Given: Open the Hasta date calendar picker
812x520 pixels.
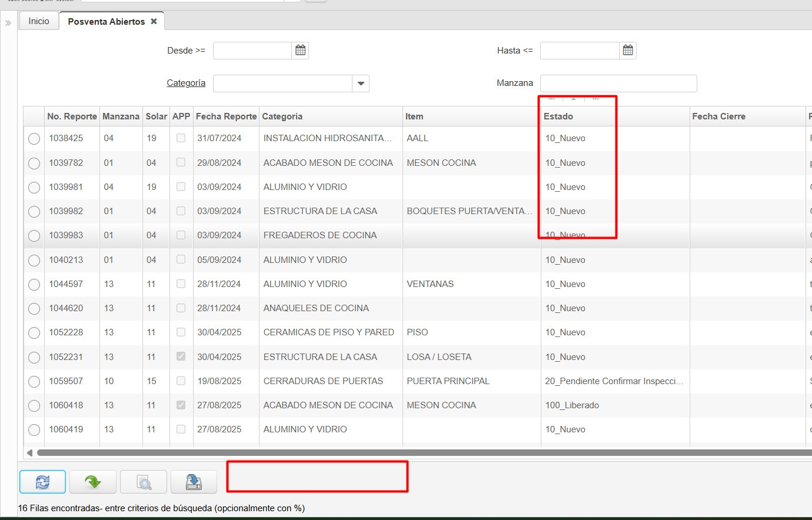Looking at the screenshot, I should click(x=628, y=51).
